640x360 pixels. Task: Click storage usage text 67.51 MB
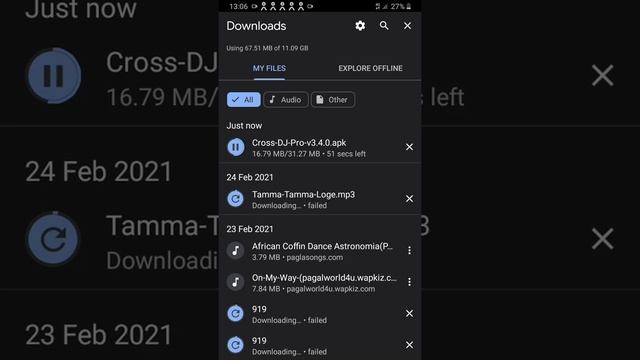(267, 48)
